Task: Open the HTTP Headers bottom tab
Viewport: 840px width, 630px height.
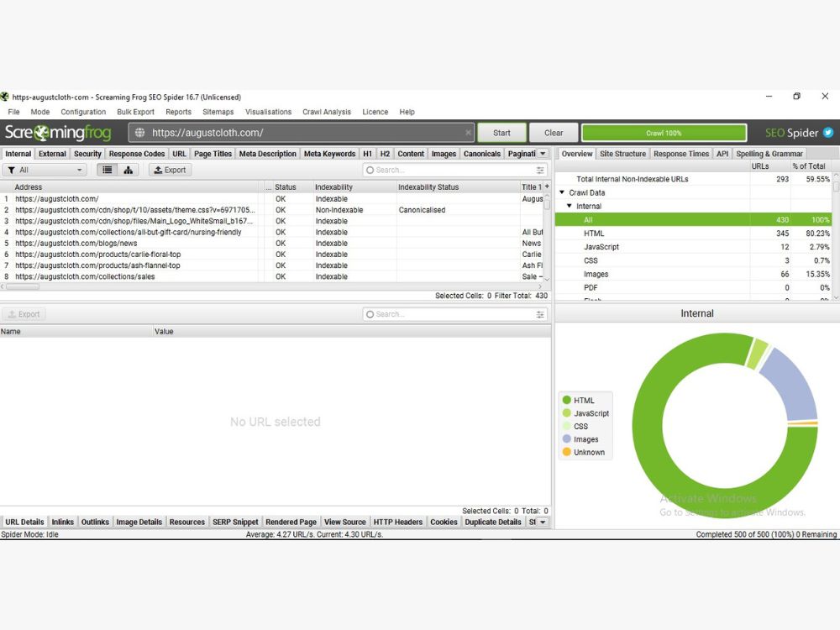Action: tap(397, 522)
